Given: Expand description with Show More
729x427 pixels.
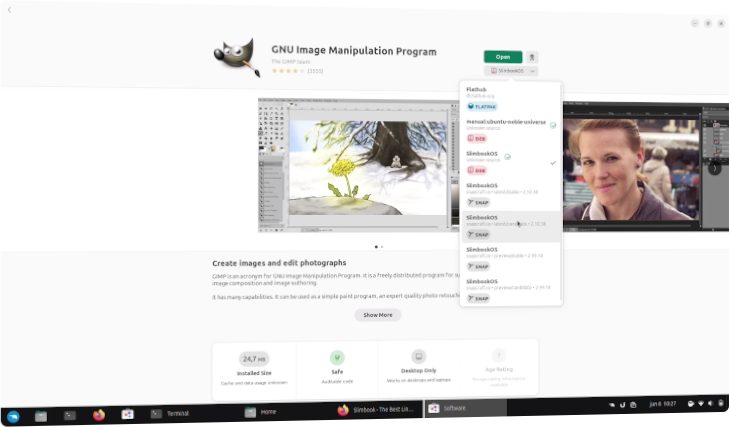Looking at the screenshot, I should [378, 315].
